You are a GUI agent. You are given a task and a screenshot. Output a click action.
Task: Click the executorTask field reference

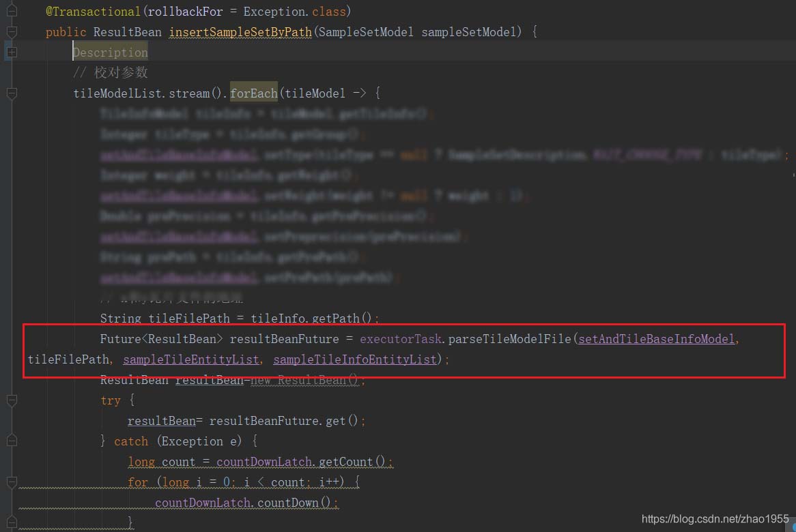pyautogui.click(x=401, y=339)
